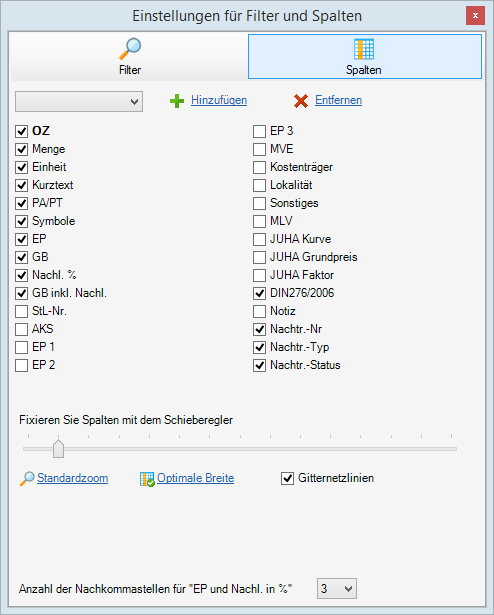Click the magnifier icon beside Standardzoom

click(x=27, y=479)
